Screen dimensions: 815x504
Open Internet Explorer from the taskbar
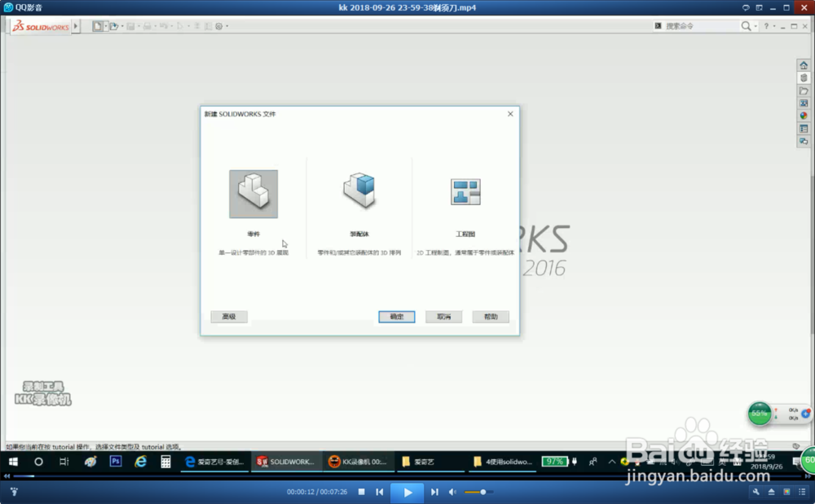(x=140, y=462)
